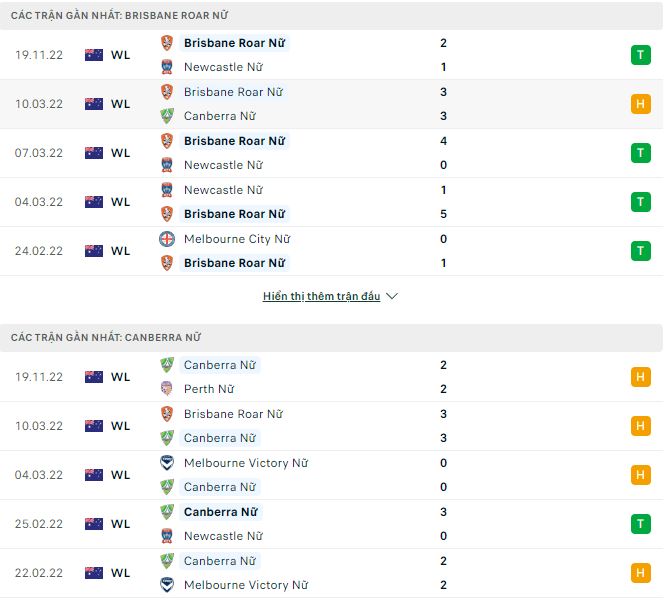
Task: Click the Australian flag in the 25.02.22 row
Action: click(94, 524)
